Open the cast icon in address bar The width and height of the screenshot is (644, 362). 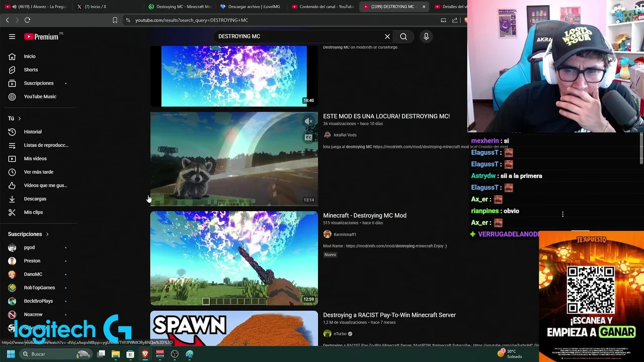(x=443, y=20)
